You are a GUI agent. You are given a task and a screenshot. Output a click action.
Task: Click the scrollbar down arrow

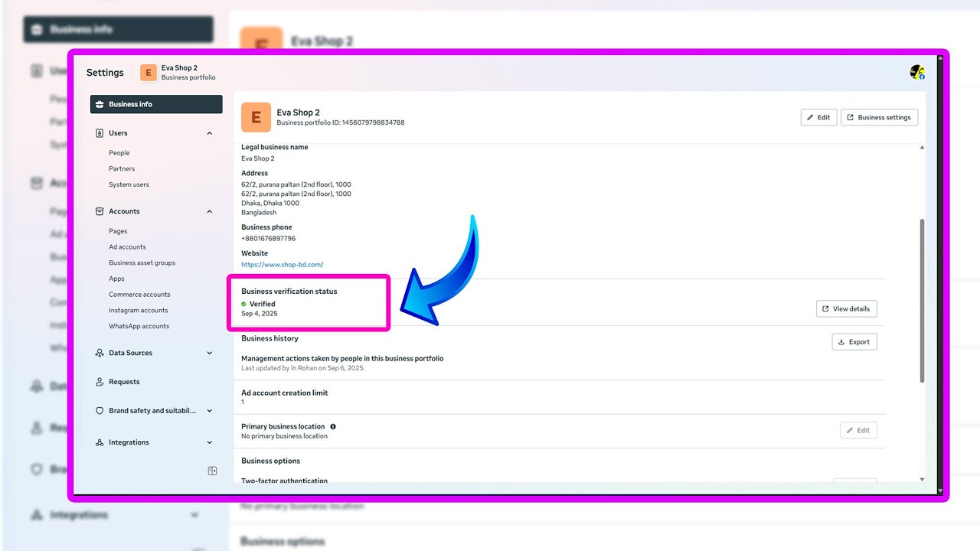[922, 480]
